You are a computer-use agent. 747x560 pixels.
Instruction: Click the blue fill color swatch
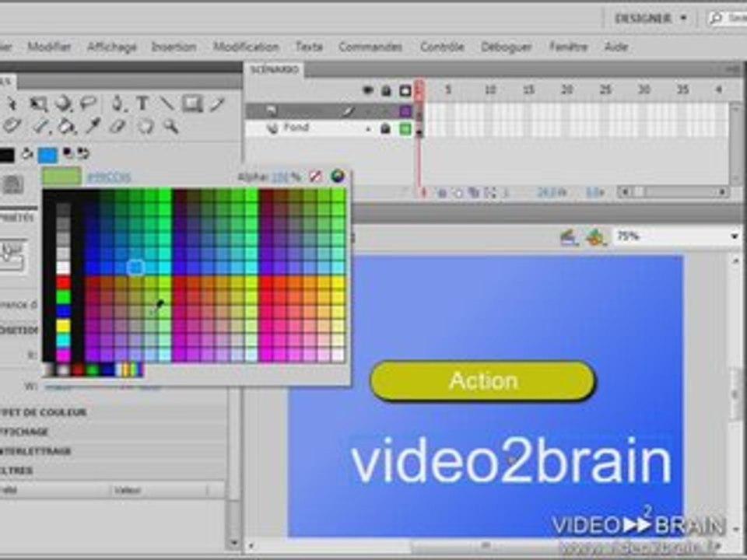[47, 155]
